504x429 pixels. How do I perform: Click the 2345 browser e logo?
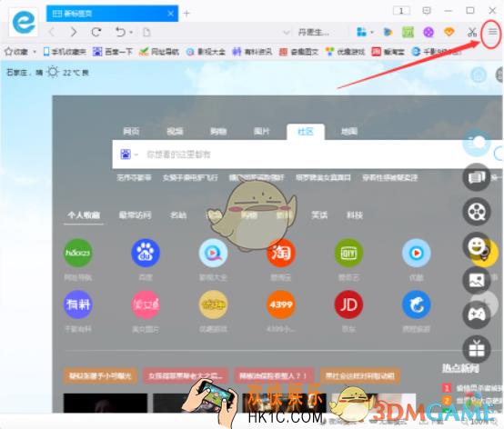tap(24, 22)
